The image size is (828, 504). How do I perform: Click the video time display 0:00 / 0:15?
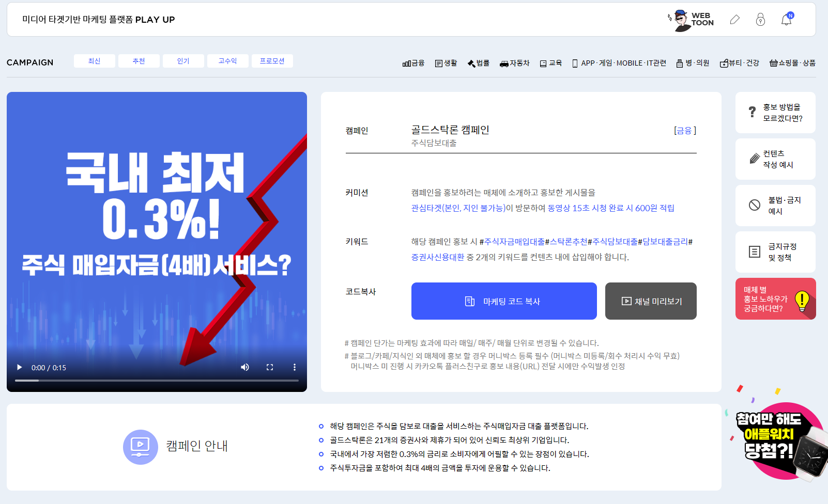click(49, 368)
